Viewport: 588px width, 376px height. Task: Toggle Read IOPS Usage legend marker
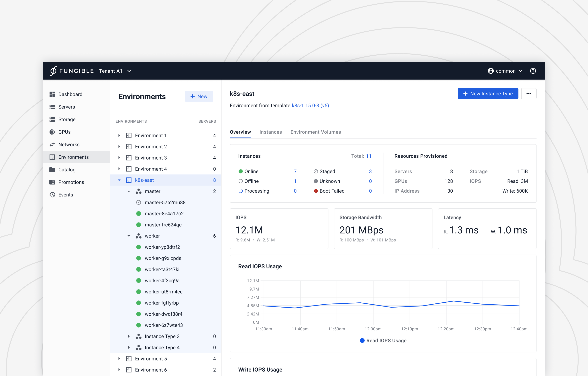tap(362, 341)
